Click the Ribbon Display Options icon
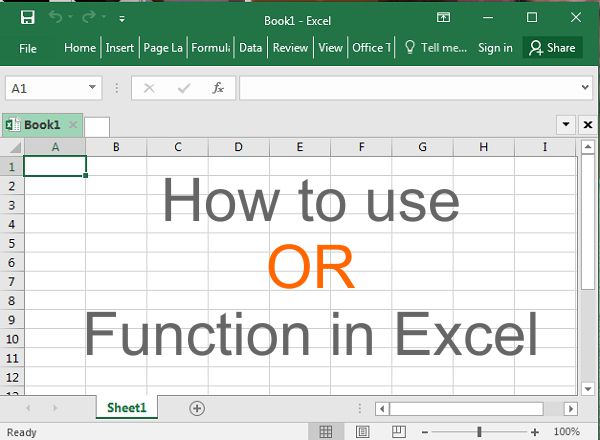The width and height of the screenshot is (600, 440). pyautogui.click(x=443, y=17)
